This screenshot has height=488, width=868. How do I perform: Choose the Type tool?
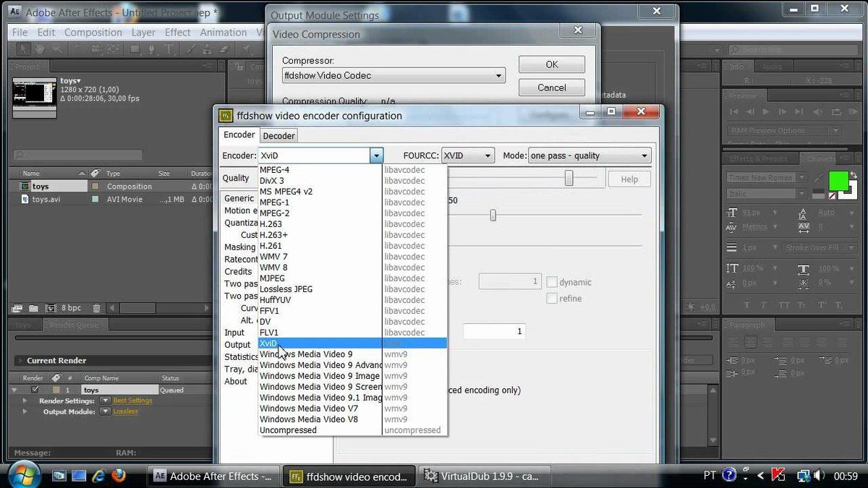coord(169,49)
